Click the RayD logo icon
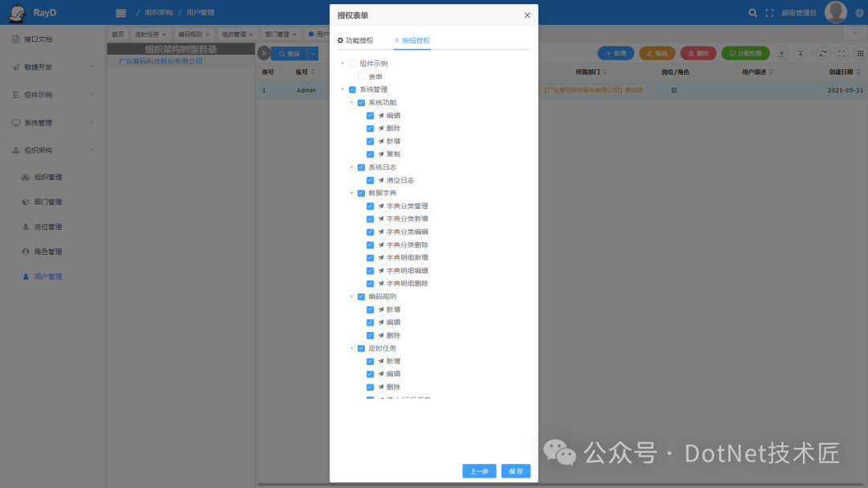868x488 pixels. 18,13
